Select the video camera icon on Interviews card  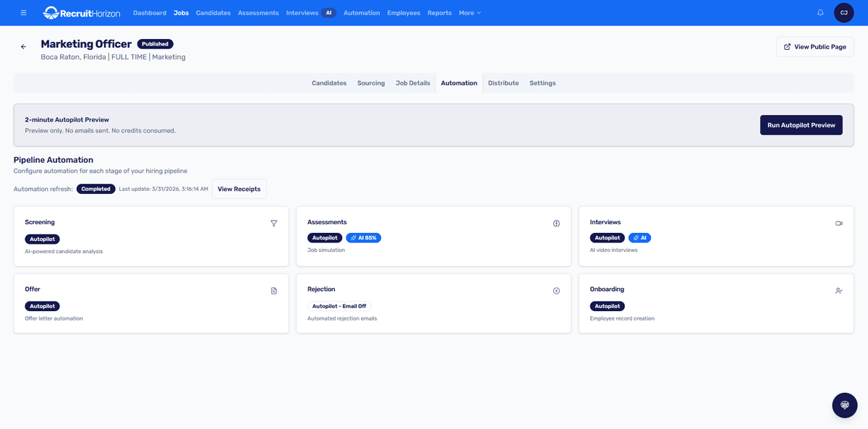click(x=838, y=224)
